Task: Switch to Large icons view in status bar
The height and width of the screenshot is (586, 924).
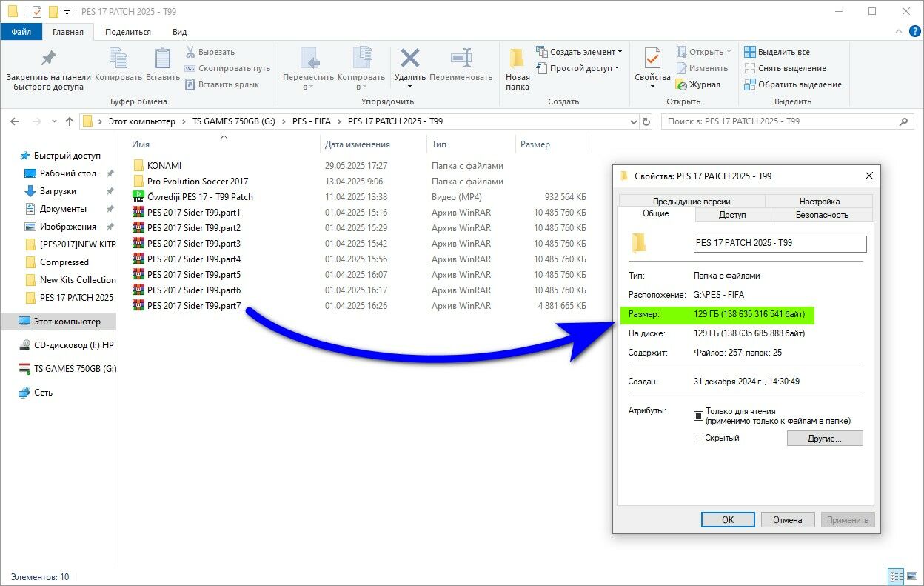Action: [x=912, y=576]
